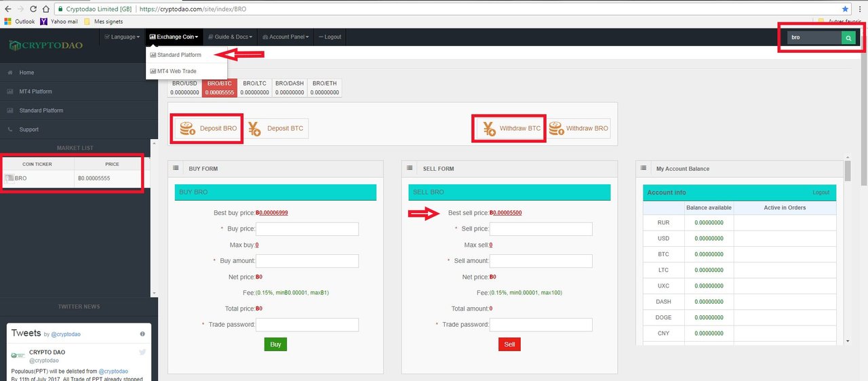The width and height of the screenshot is (868, 381).
Task: Open the Yahoo mail bookmark
Action: (59, 22)
